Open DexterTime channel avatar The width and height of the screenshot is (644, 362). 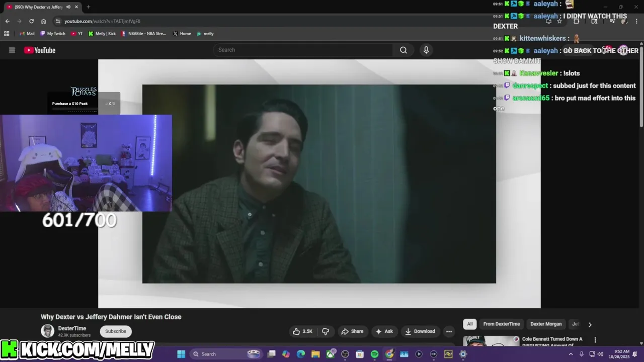[x=47, y=331]
